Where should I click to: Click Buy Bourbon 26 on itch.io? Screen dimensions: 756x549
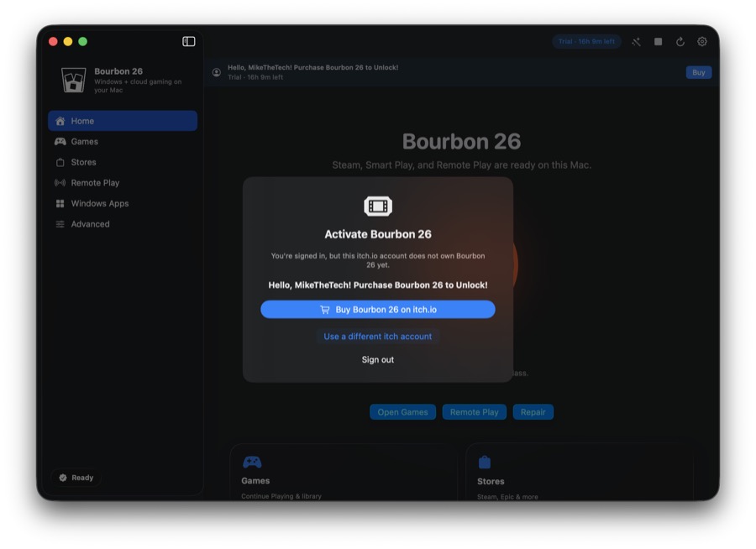(x=378, y=310)
